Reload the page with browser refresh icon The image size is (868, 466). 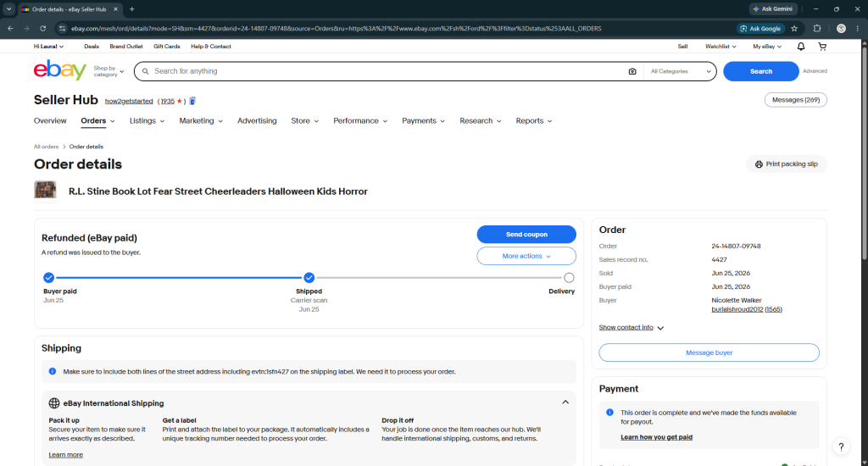tap(42, 28)
